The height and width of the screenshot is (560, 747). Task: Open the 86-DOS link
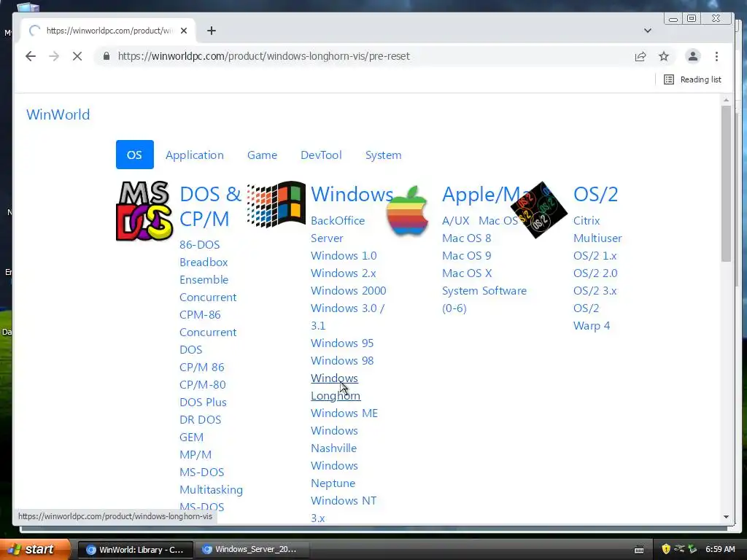[x=200, y=245]
